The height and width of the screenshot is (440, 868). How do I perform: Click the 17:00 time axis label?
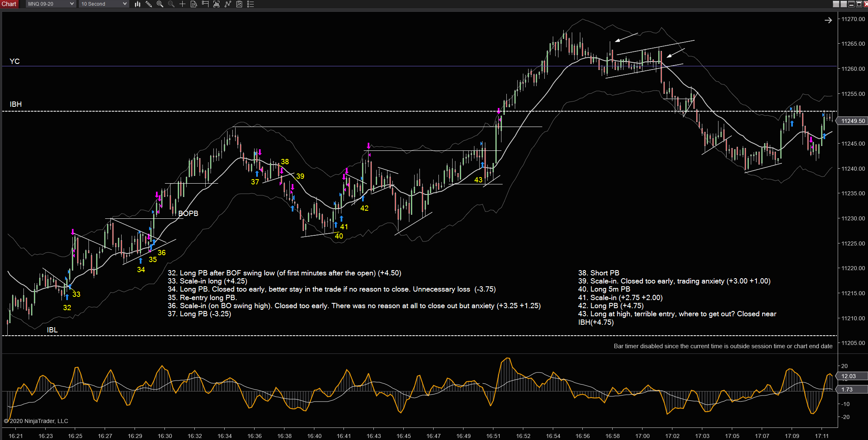643,436
